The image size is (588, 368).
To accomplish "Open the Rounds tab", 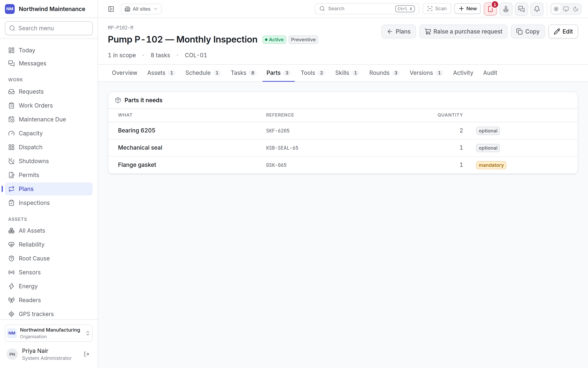I will pyautogui.click(x=384, y=73).
